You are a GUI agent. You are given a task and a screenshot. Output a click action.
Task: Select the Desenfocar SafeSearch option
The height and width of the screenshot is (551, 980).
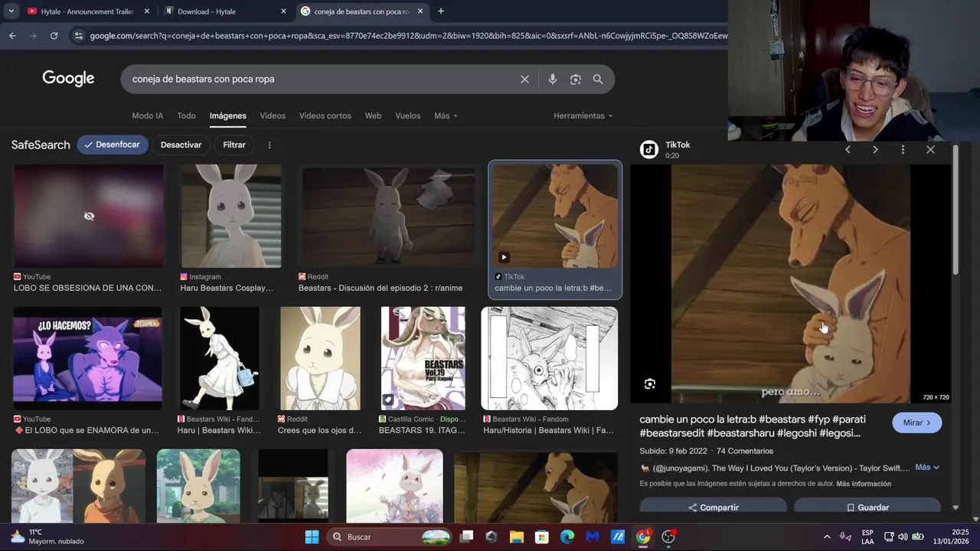[x=113, y=145]
